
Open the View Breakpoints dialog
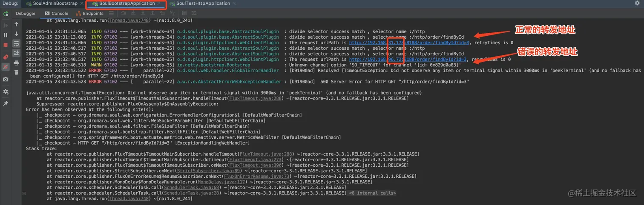pyautogui.click(x=6, y=57)
